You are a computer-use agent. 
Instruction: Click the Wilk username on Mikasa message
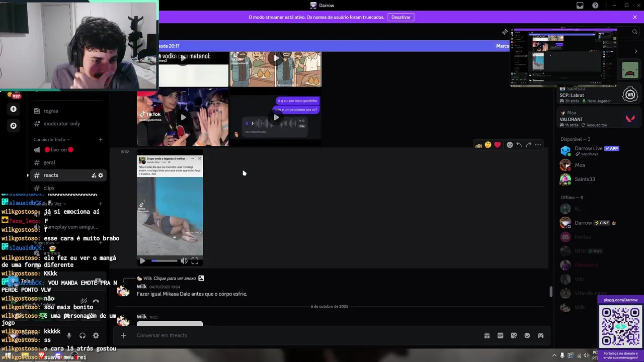[141, 287]
